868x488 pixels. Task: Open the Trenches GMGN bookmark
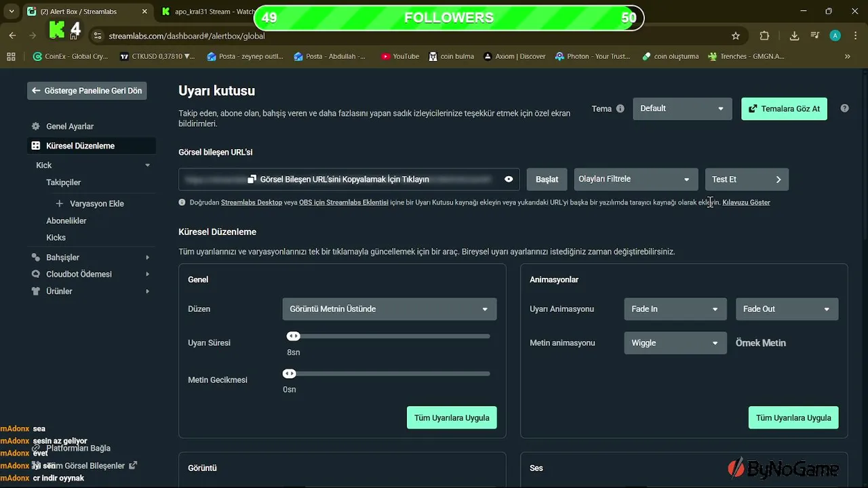746,56
